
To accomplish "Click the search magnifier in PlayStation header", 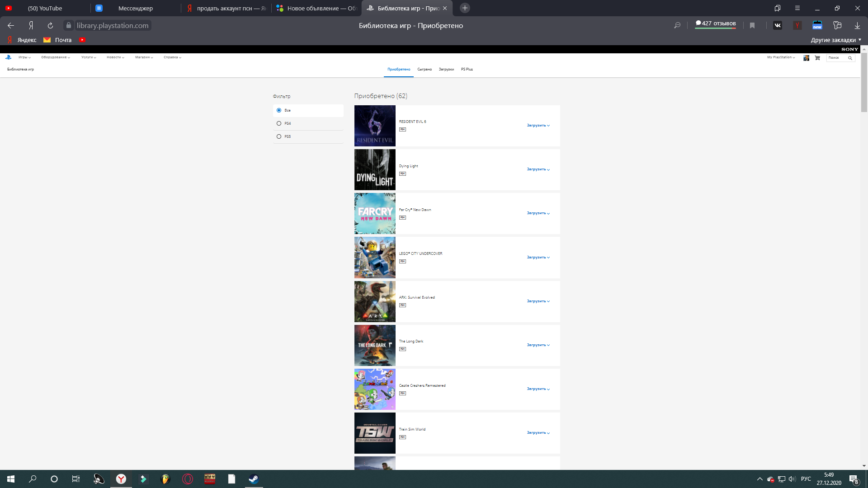I will click(x=850, y=58).
